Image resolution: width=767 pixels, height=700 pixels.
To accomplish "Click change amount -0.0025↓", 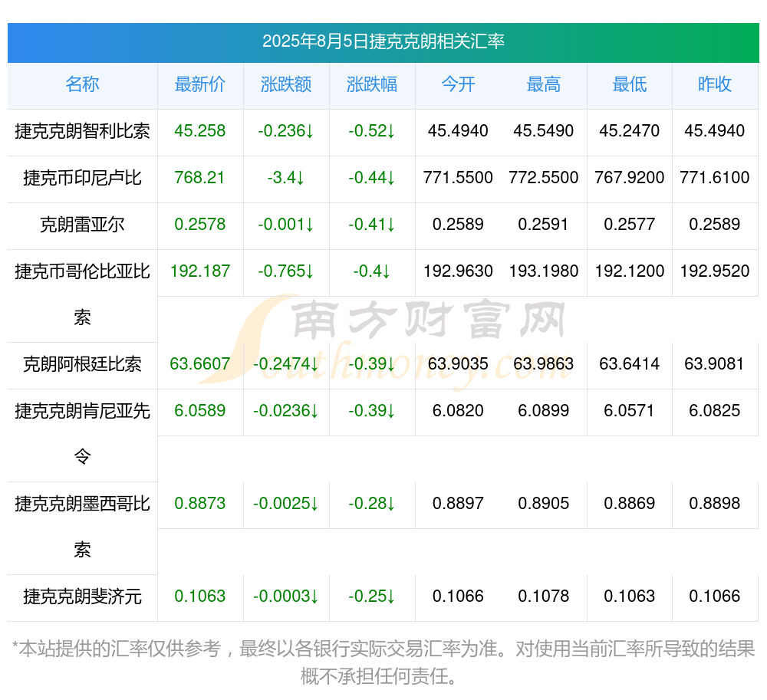I will point(286,504).
